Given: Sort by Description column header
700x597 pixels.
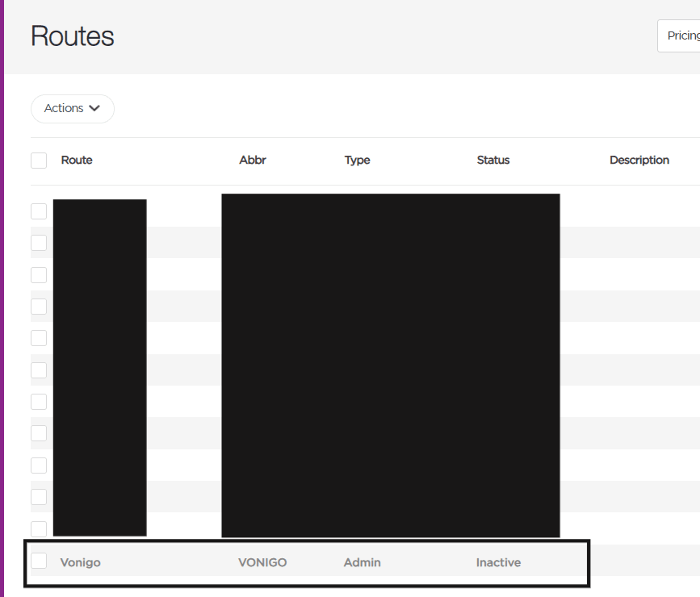Looking at the screenshot, I should coord(639,161).
